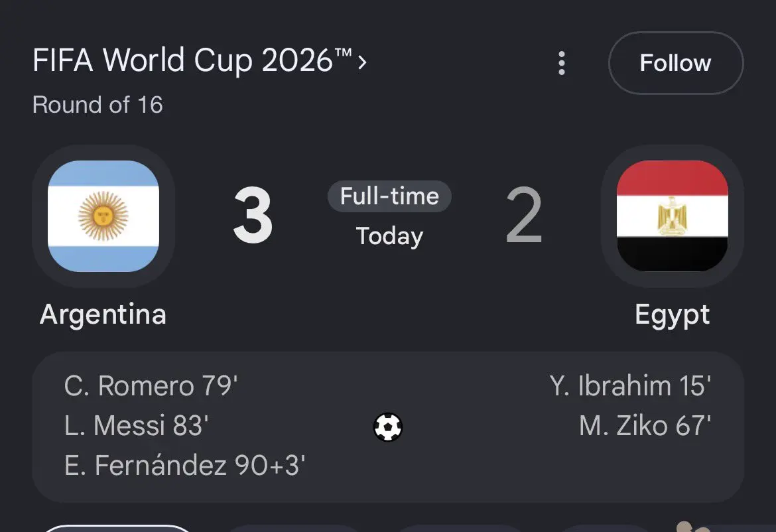The height and width of the screenshot is (532, 776).
Task: Select scorer Y. Ibrahim 15'
Action: pos(630,385)
